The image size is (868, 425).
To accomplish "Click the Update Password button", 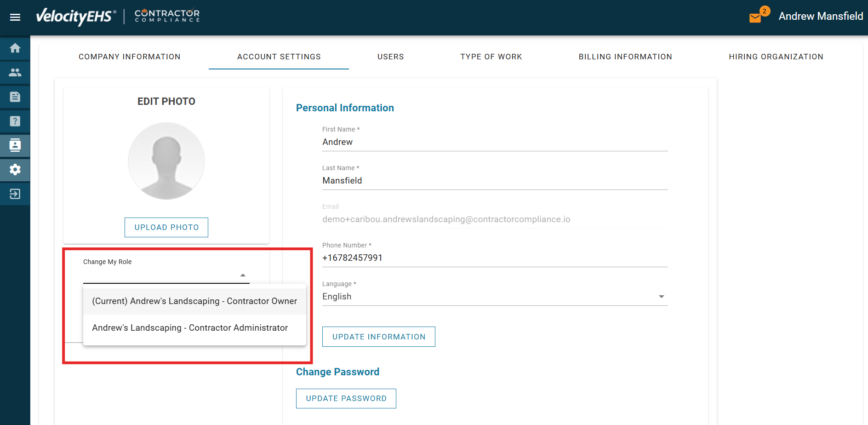I will (346, 398).
